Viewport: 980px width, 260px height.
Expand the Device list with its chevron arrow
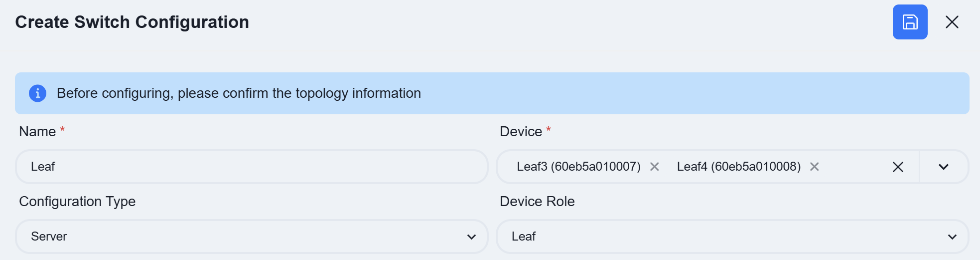click(x=944, y=167)
